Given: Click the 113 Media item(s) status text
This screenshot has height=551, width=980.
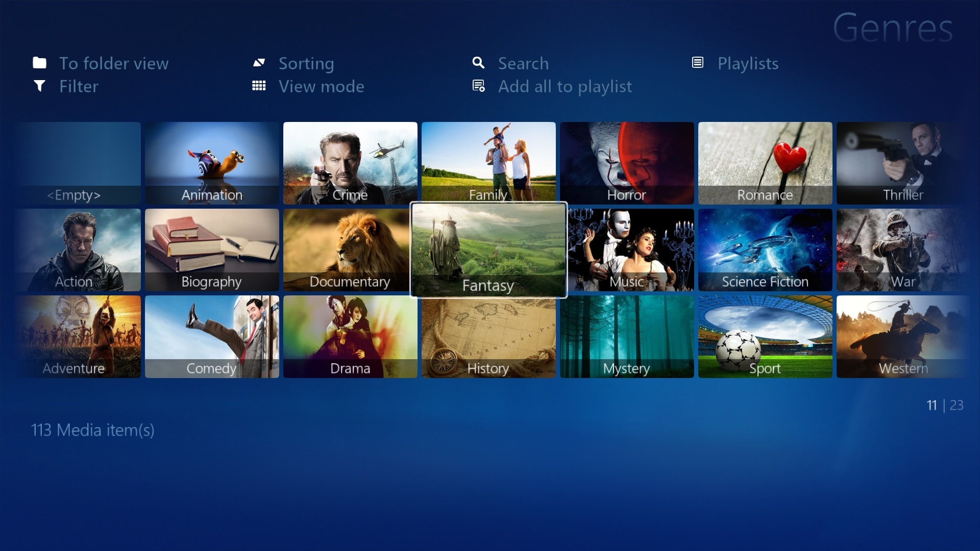Looking at the screenshot, I should pyautogui.click(x=92, y=430).
